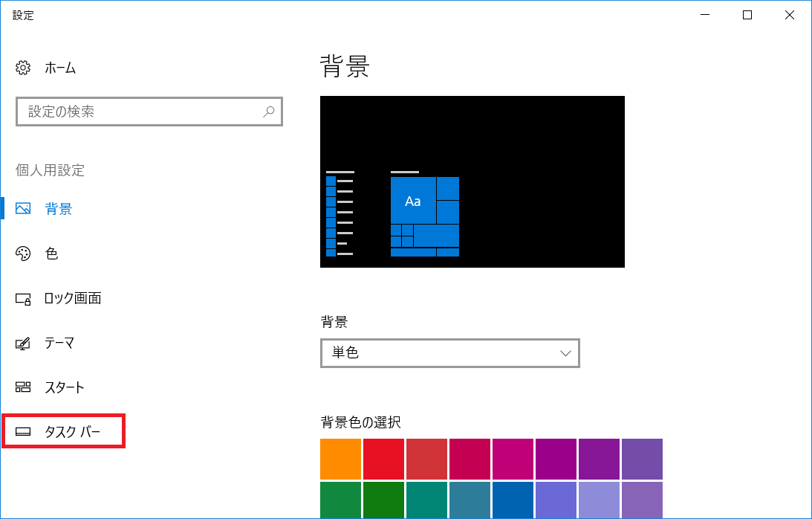The width and height of the screenshot is (812, 519).
Task: Choose the orange background color
Action: click(x=340, y=459)
